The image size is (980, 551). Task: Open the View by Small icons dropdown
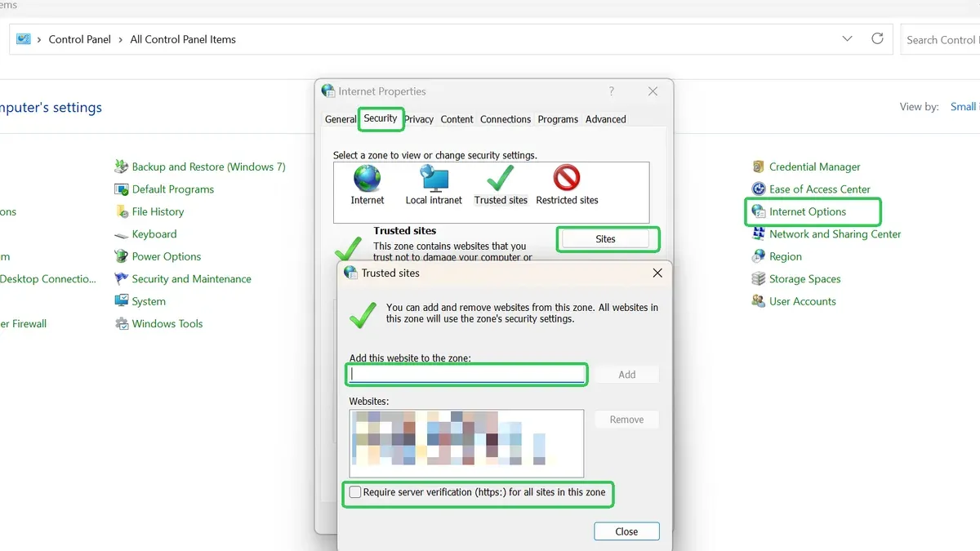click(964, 107)
